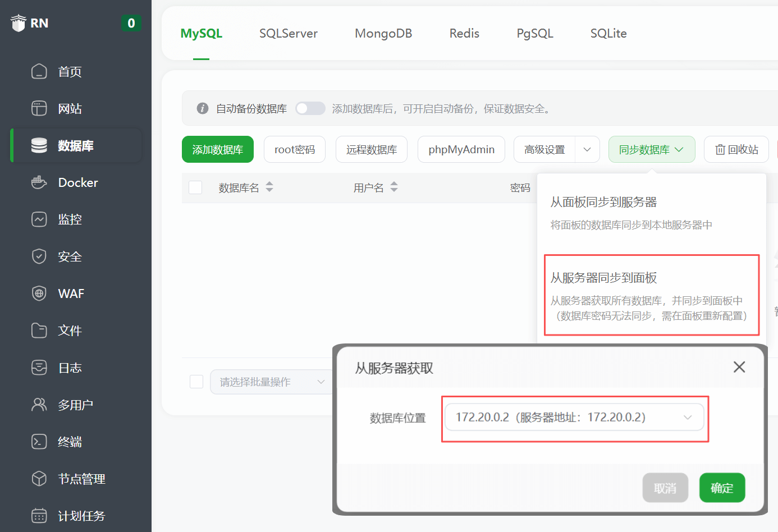Viewport: 778px width, 532px height.
Task: Click the green add database button
Action: pyautogui.click(x=218, y=150)
